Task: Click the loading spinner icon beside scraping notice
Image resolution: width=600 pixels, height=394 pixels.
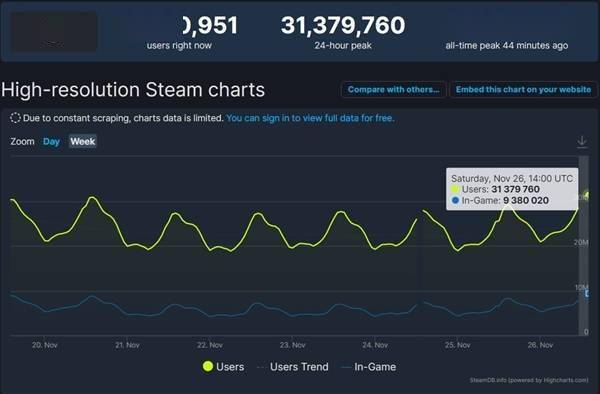Action: tap(15, 118)
